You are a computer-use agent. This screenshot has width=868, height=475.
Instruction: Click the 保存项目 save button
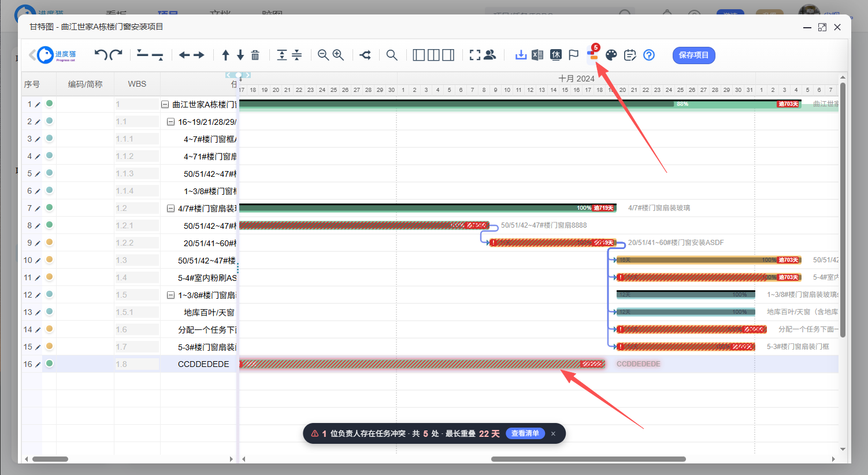(694, 55)
